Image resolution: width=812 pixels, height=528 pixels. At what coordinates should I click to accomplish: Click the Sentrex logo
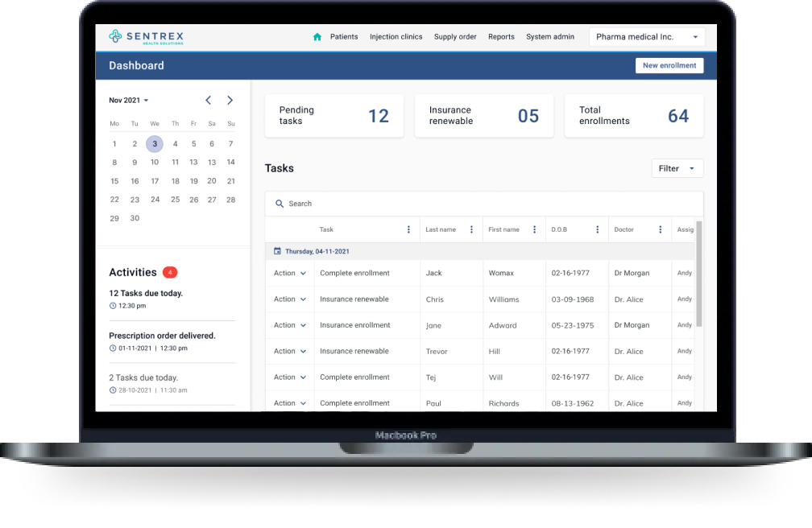pyautogui.click(x=147, y=37)
